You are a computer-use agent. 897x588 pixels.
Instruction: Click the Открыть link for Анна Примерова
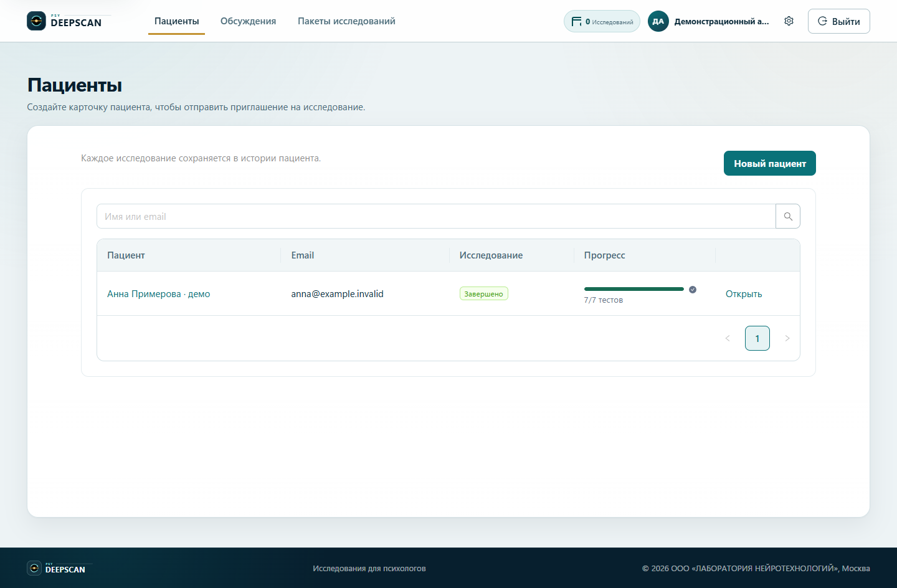(x=744, y=294)
